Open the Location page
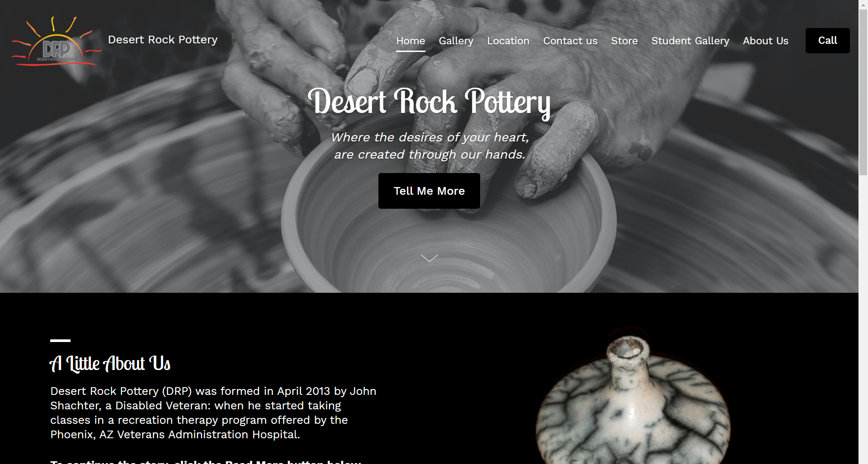The width and height of the screenshot is (868, 464). [x=508, y=41]
